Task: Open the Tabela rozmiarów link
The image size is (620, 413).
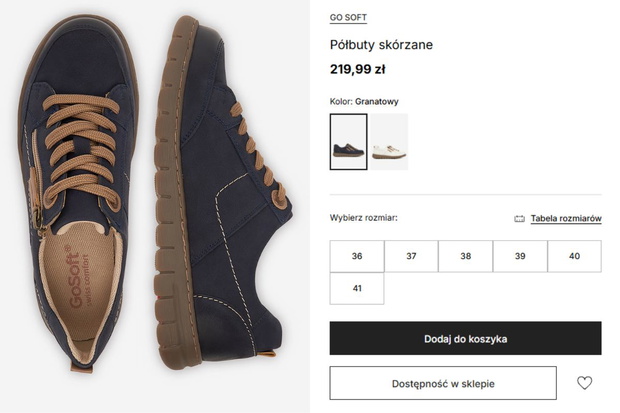Action: 566,218
